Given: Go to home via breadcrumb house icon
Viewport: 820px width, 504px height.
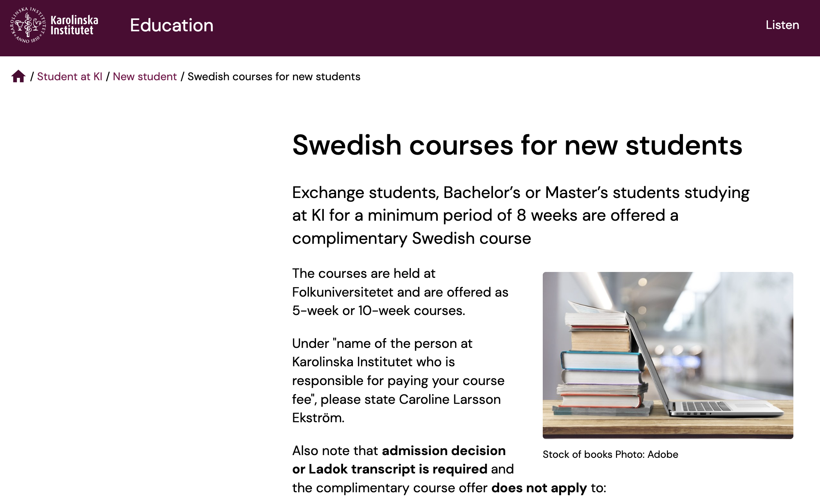Looking at the screenshot, I should click(18, 76).
